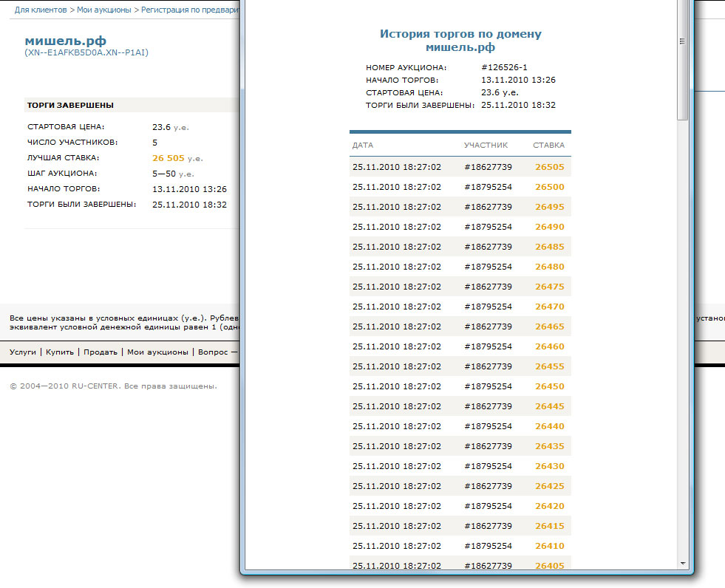Select the bid value 26435
The height and width of the screenshot is (588, 725).
pos(550,446)
